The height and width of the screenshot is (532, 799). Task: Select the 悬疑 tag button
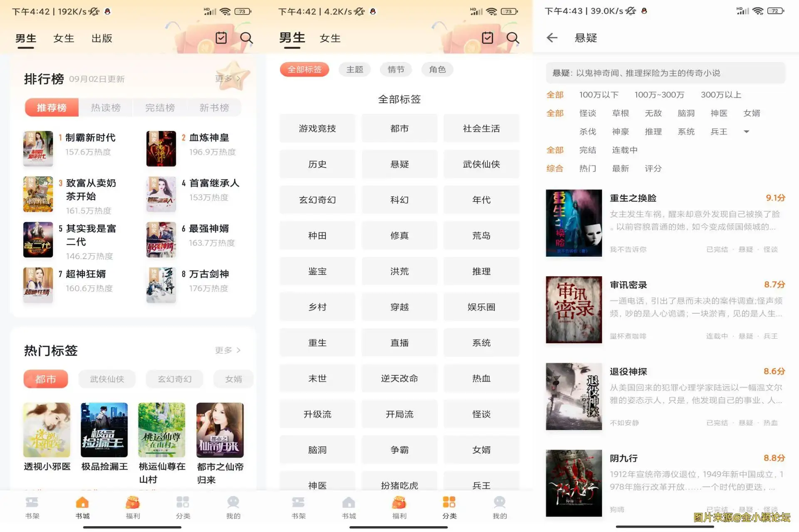point(399,164)
